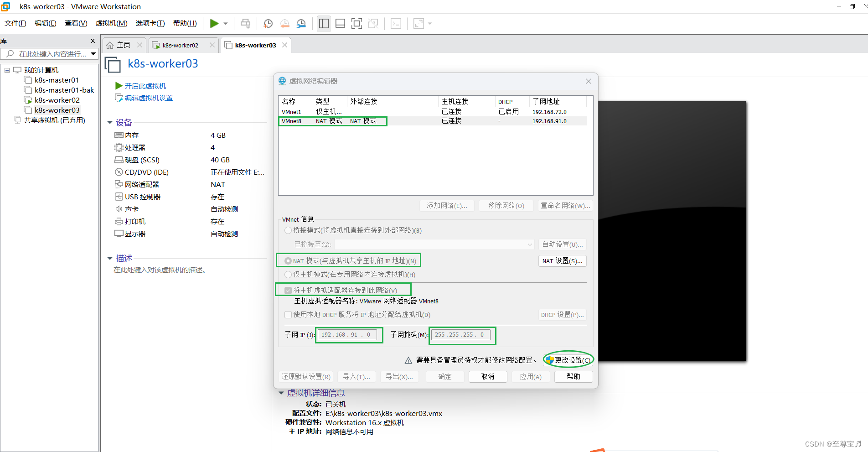868x452 pixels.
Task: Select the 打印机 device icon
Action: coord(119,221)
